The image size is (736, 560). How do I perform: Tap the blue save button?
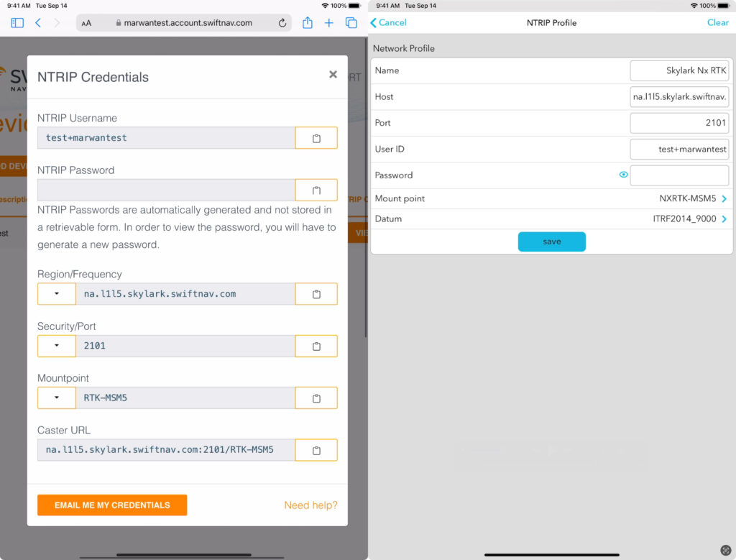[x=551, y=242]
